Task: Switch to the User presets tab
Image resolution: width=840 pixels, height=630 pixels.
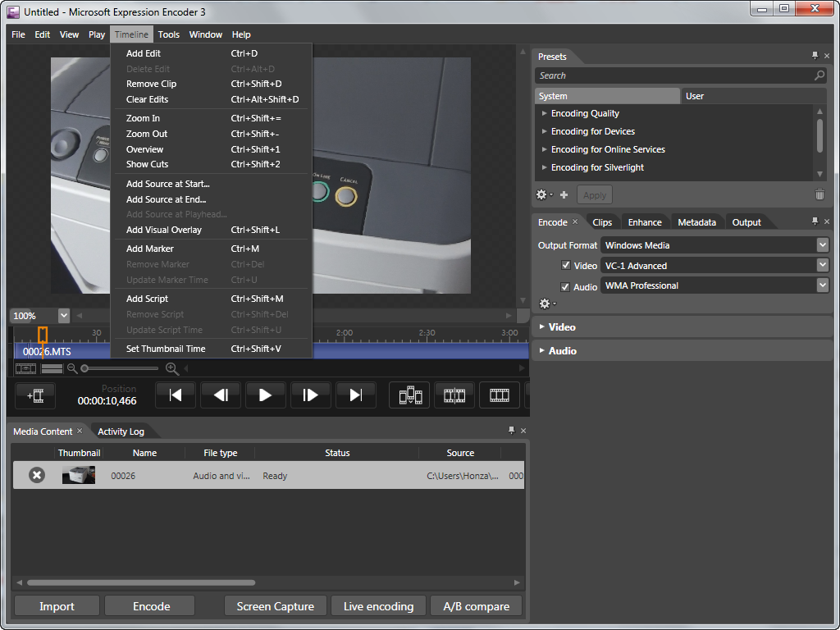Action: pyautogui.click(x=754, y=96)
